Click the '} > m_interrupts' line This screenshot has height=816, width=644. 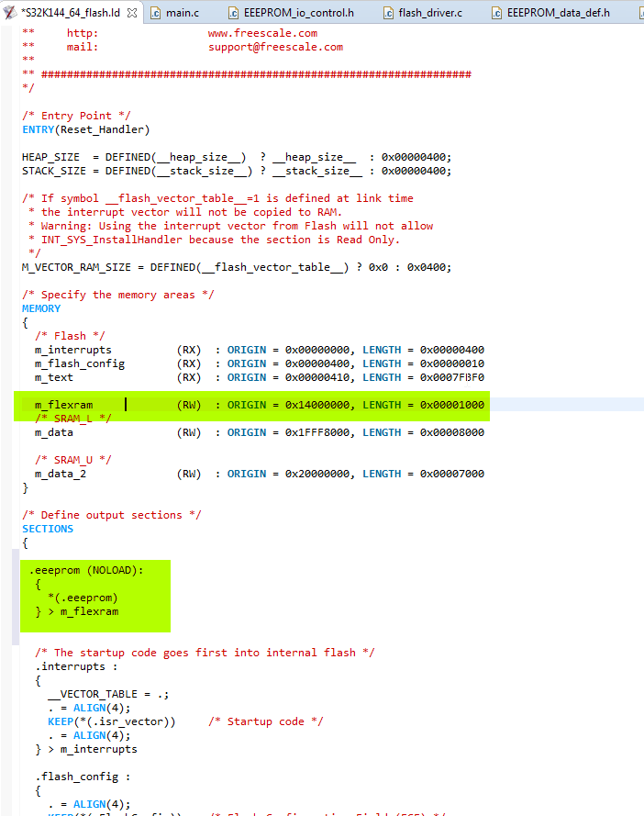pos(86,749)
